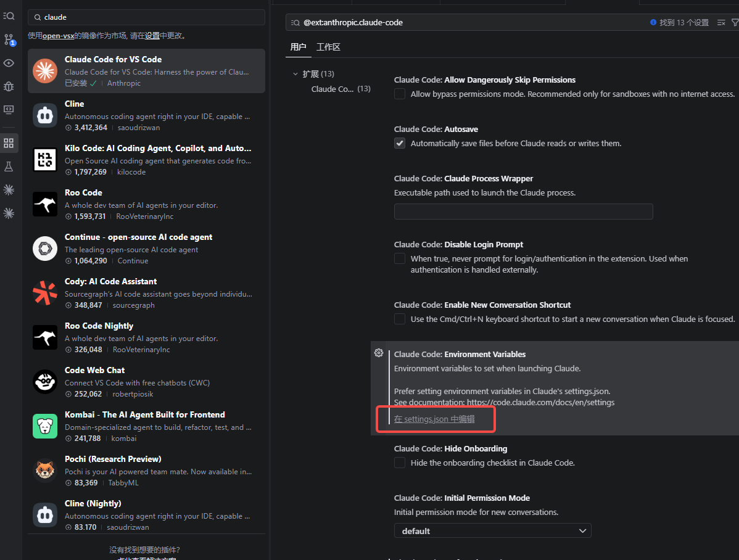Screen dimensions: 739x560
Task: Uncheck the Autosave checkbox
Action: tap(400, 143)
